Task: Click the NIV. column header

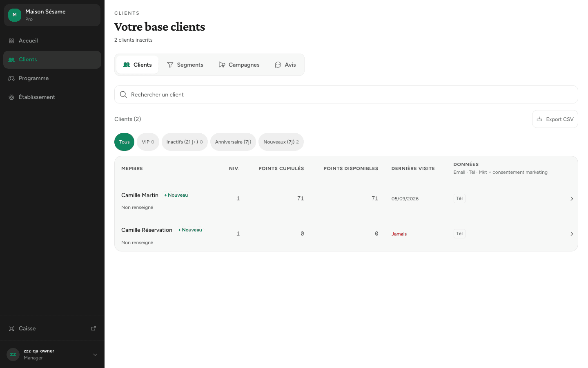Action: click(x=234, y=168)
